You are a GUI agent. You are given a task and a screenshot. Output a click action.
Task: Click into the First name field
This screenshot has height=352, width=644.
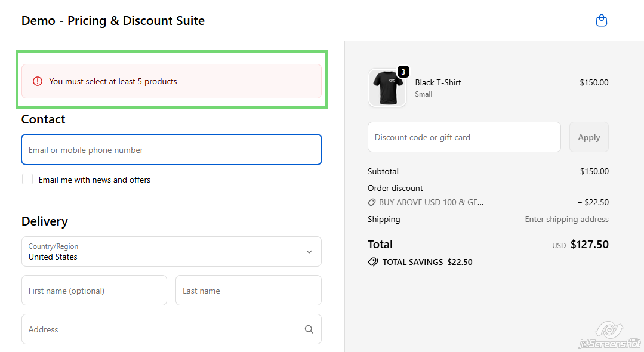[94, 291]
